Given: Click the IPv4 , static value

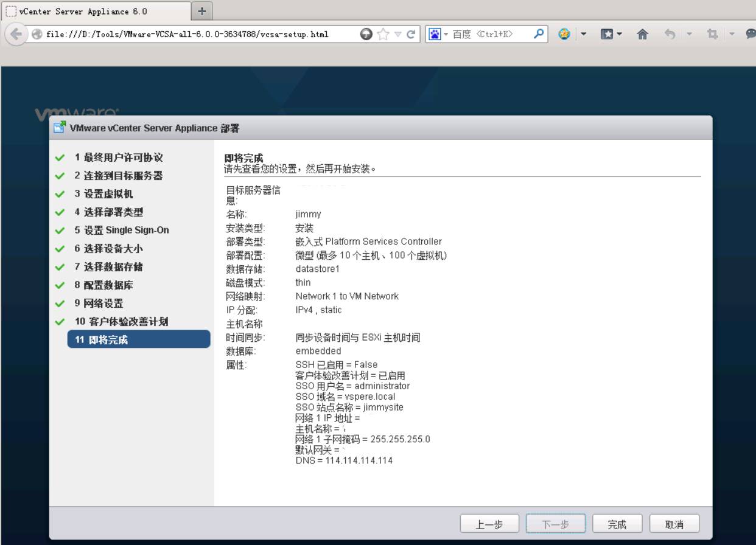Looking at the screenshot, I should [318, 310].
